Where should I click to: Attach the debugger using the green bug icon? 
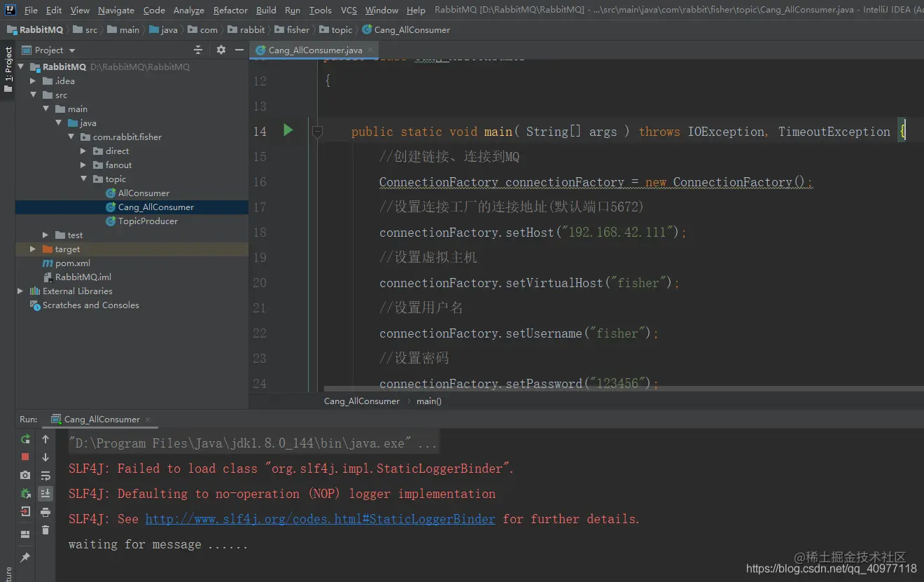pos(25,493)
